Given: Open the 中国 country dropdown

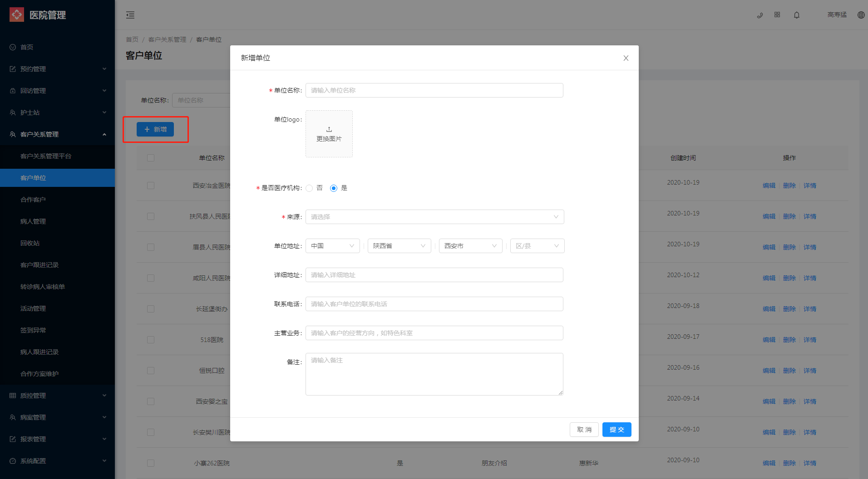Looking at the screenshot, I should coord(333,246).
